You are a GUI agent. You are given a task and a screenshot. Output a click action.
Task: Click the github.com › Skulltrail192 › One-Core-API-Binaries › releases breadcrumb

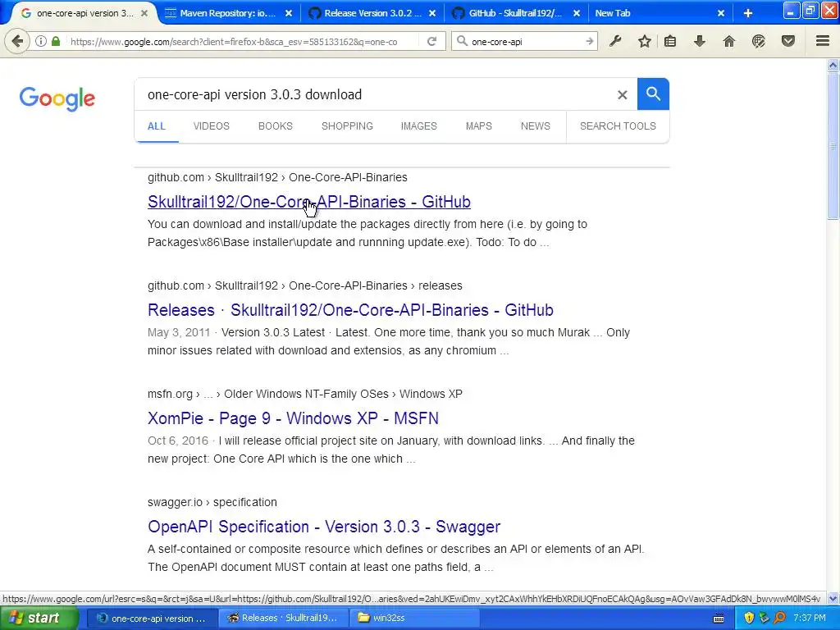coord(305,286)
